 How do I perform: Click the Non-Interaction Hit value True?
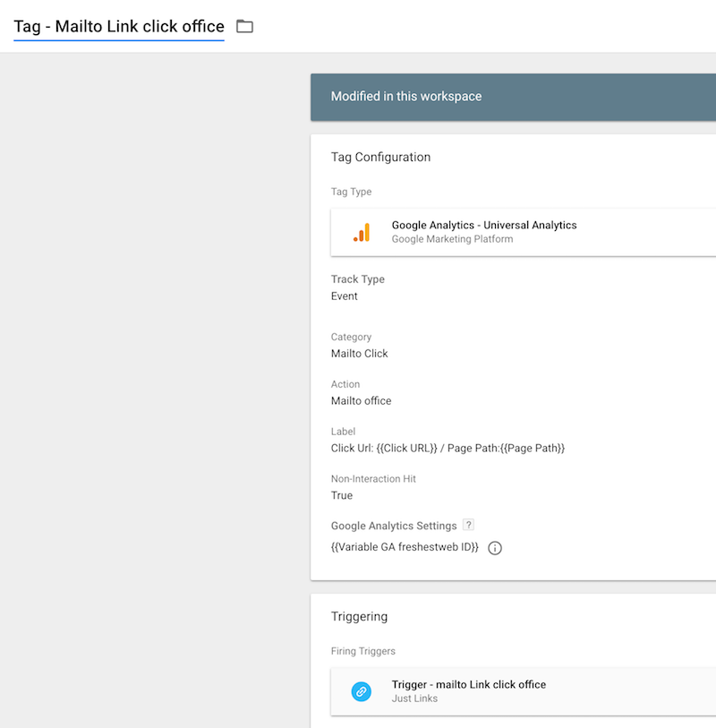point(342,495)
